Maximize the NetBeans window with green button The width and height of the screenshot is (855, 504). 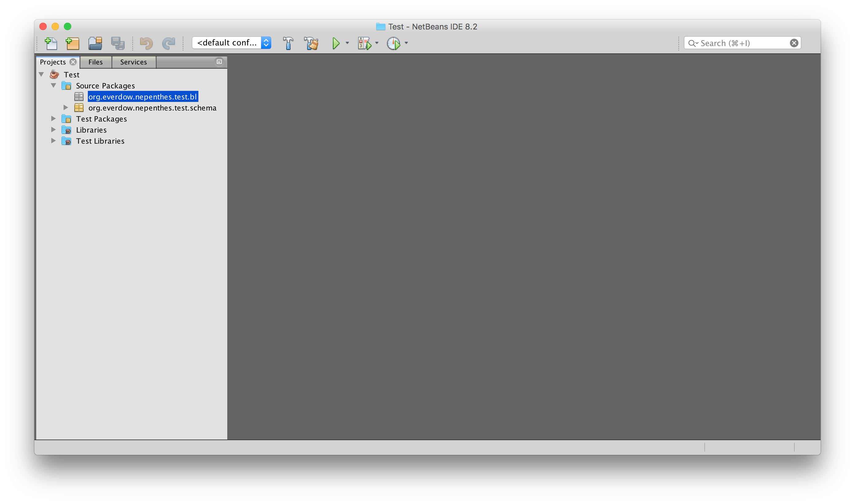click(x=68, y=26)
